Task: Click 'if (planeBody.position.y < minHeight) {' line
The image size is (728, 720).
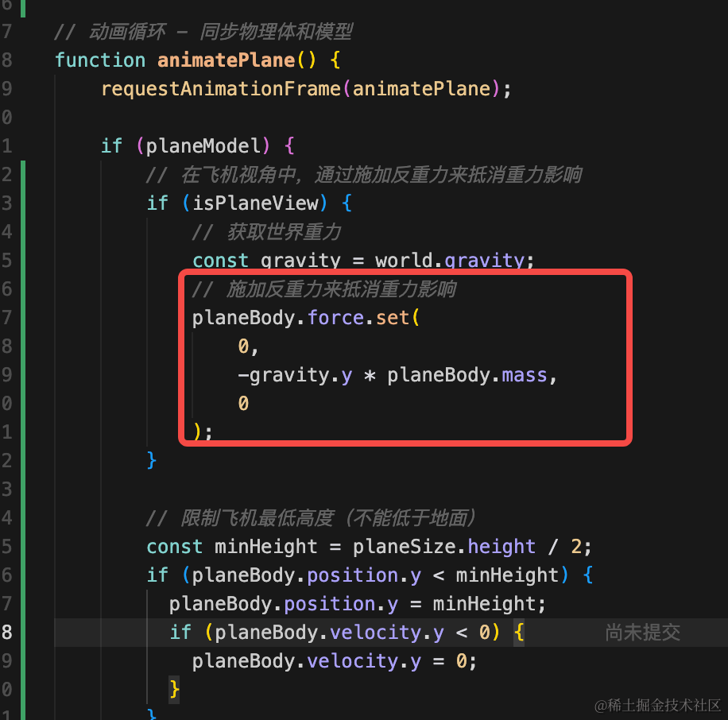Action: [370, 575]
